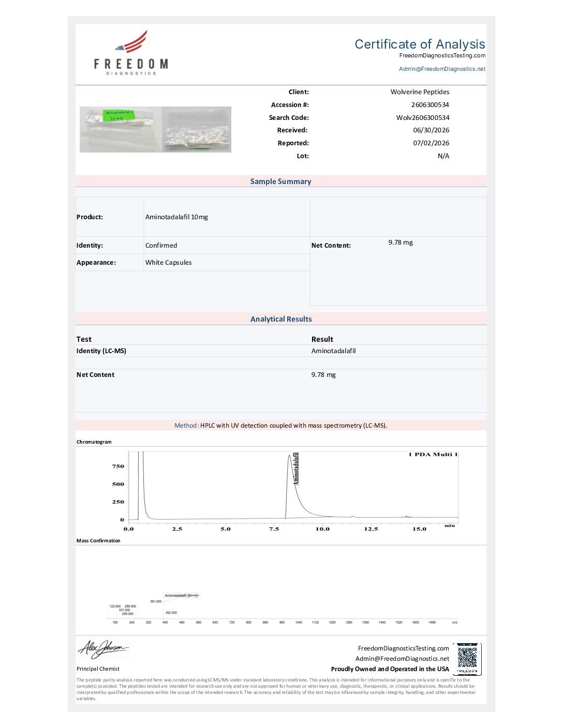Click the Chromatogram section label

pos(94,442)
